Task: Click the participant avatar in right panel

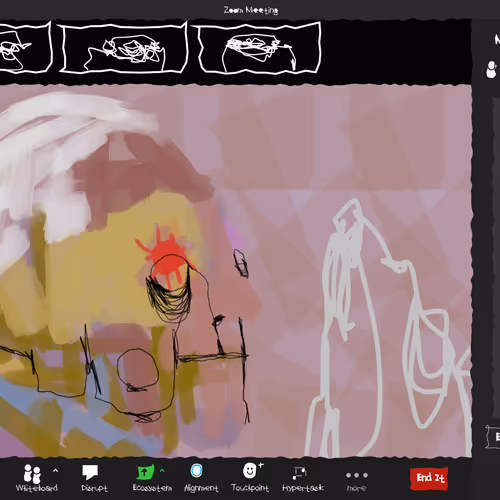Action: pyautogui.click(x=492, y=69)
